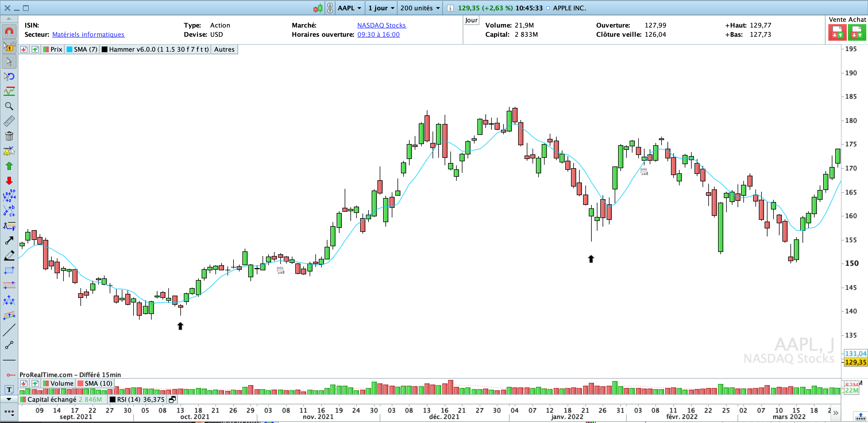
Task: Toggle the magnet snap tool
Action: 9,32
